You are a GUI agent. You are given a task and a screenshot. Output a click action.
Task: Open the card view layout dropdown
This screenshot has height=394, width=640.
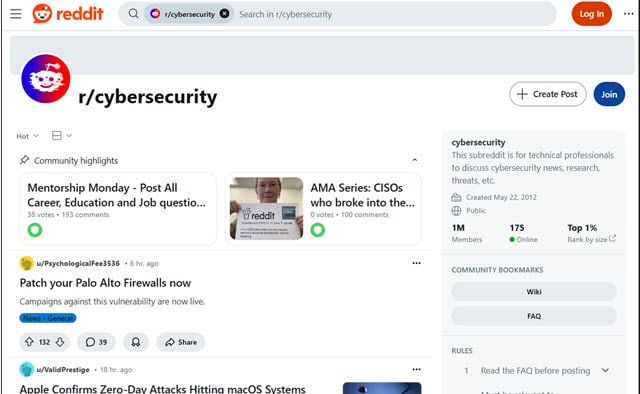coord(62,136)
